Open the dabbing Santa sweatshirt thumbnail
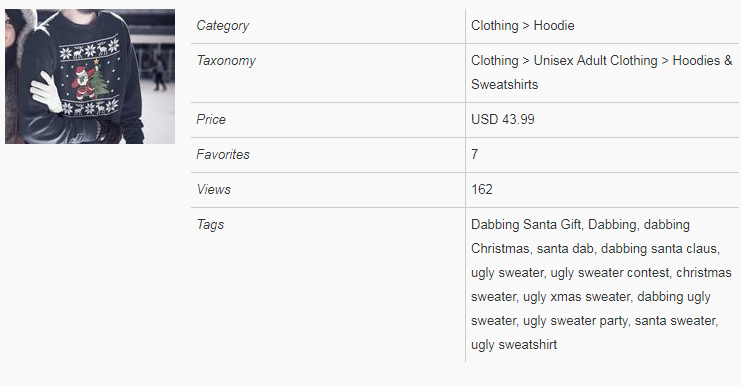741x386 pixels. pos(90,76)
